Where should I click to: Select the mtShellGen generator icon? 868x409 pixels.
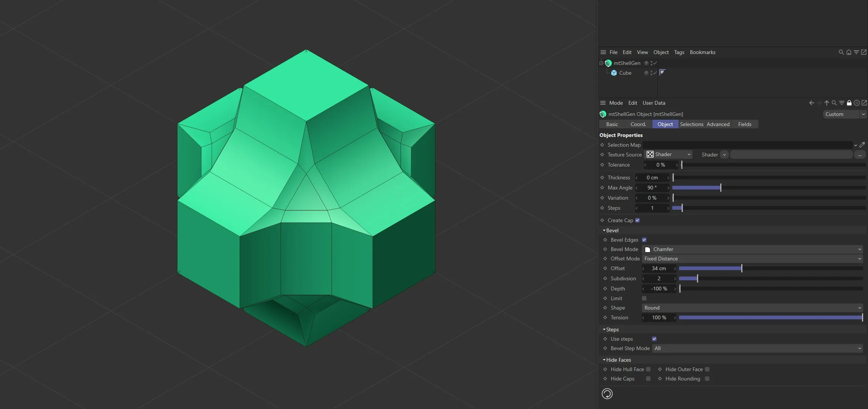[x=608, y=63]
